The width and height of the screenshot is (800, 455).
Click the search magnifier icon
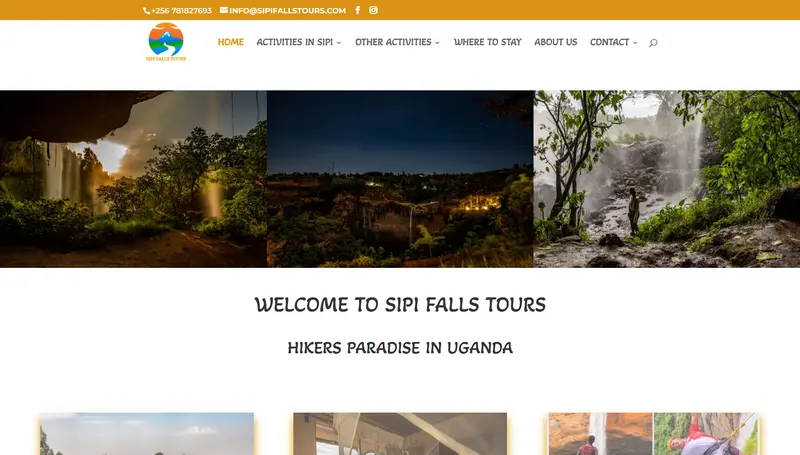[653, 43]
